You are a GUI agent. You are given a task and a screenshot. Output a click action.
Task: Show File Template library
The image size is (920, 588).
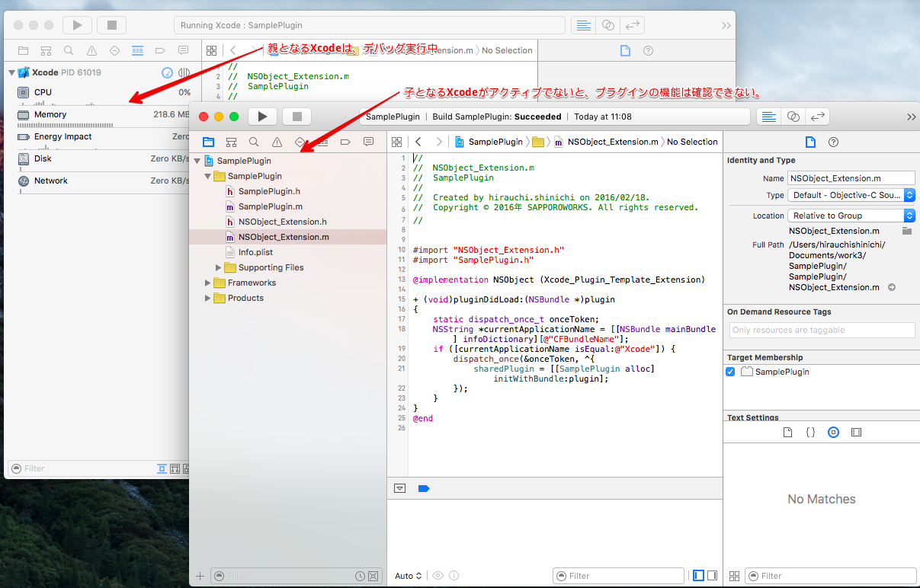pyautogui.click(x=788, y=432)
